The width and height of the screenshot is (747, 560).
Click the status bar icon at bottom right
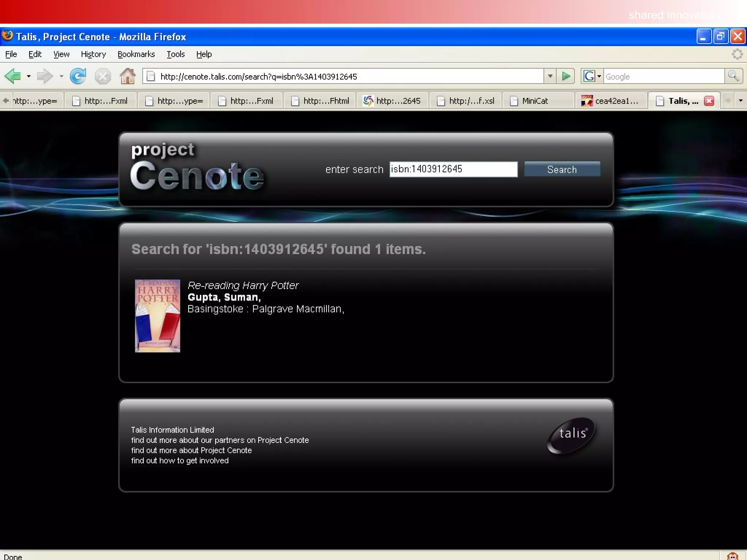pyautogui.click(x=732, y=556)
